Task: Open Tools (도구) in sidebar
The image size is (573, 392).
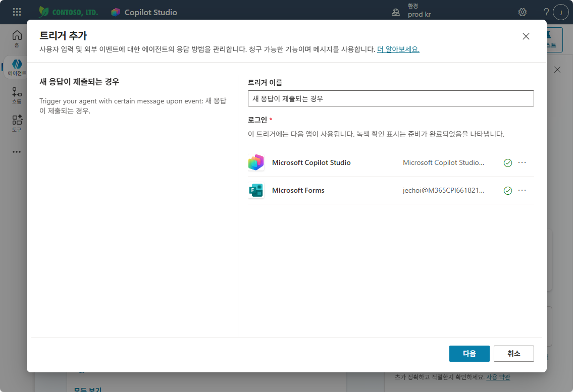Action: coord(17,124)
